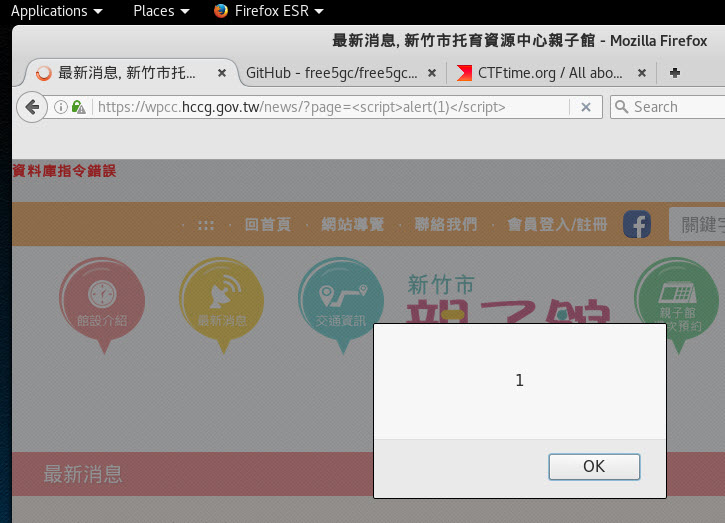
Task: Click the ::: accessibility anchor link
Action: [x=206, y=225]
